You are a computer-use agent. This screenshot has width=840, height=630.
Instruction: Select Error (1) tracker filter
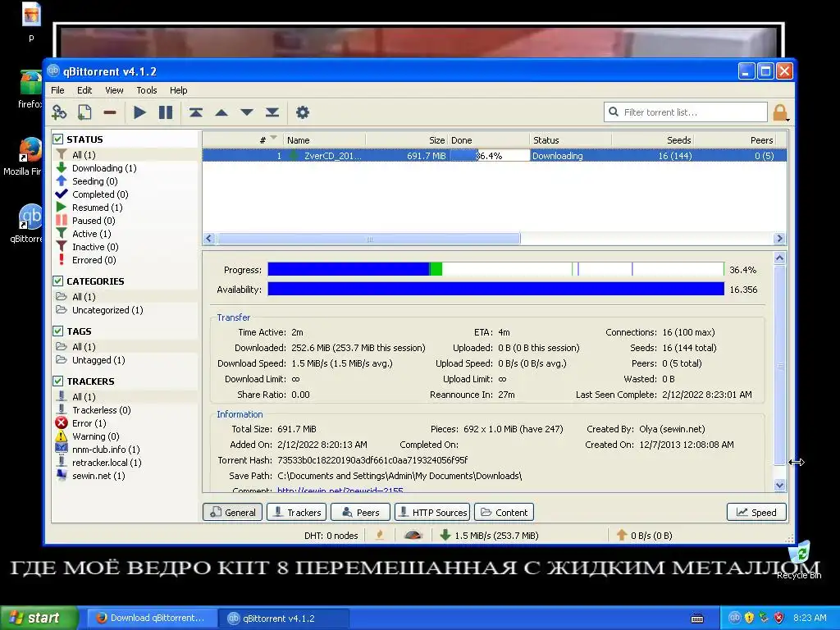pyautogui.click(x=89, y=423)
